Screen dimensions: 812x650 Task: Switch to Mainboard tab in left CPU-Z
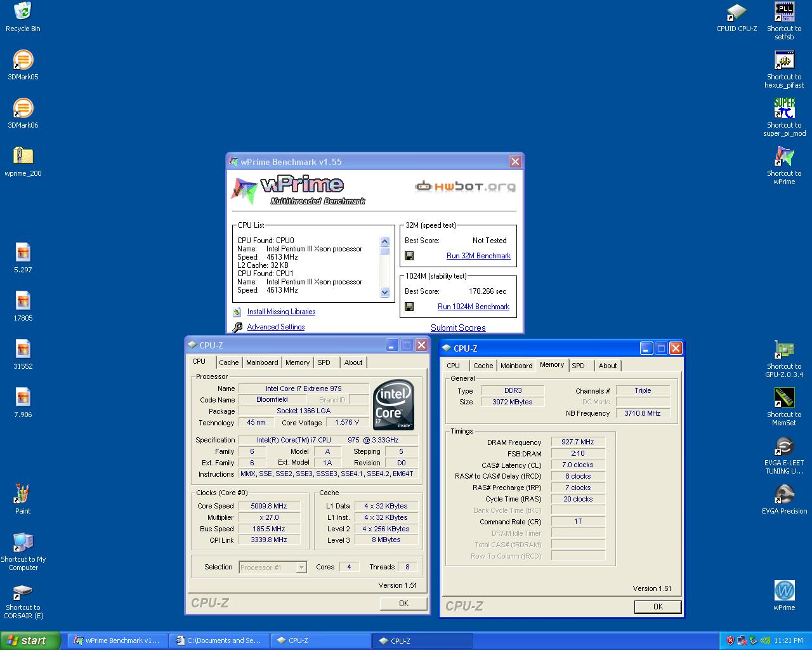262,362
